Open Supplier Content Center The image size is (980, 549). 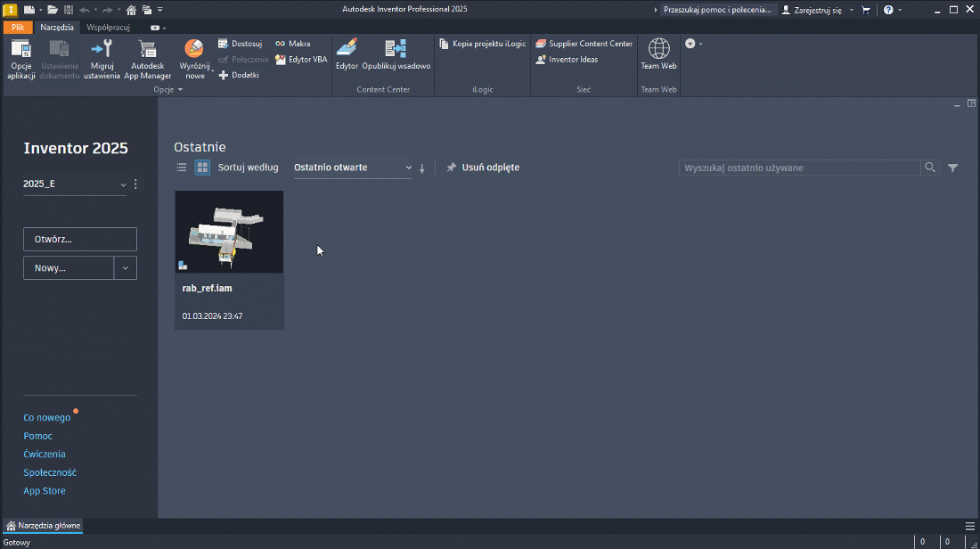pyautogui.click(x=584, y=44)
